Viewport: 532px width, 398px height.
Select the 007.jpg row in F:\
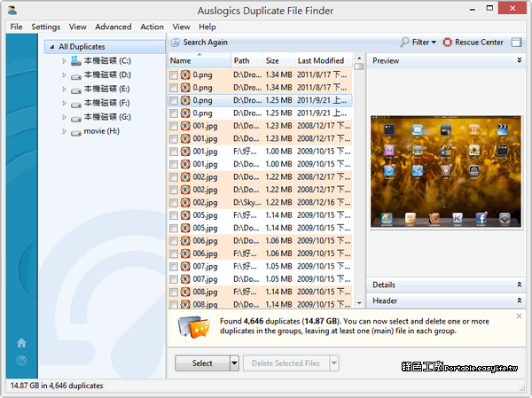(260, 266)
